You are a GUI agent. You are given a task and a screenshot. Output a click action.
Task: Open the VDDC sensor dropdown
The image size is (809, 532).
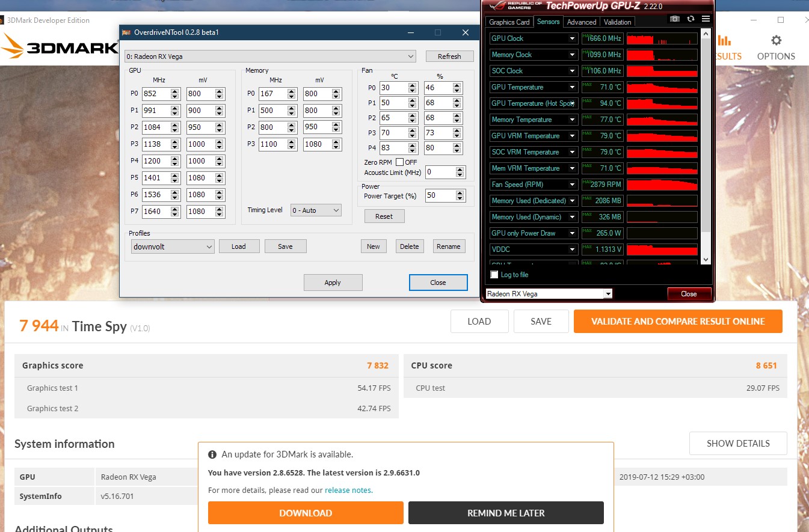(572, 249)
